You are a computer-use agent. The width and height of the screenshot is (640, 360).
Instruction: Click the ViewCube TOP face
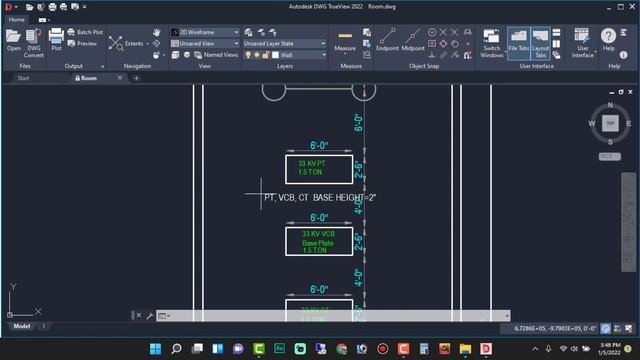coord(610,123)
